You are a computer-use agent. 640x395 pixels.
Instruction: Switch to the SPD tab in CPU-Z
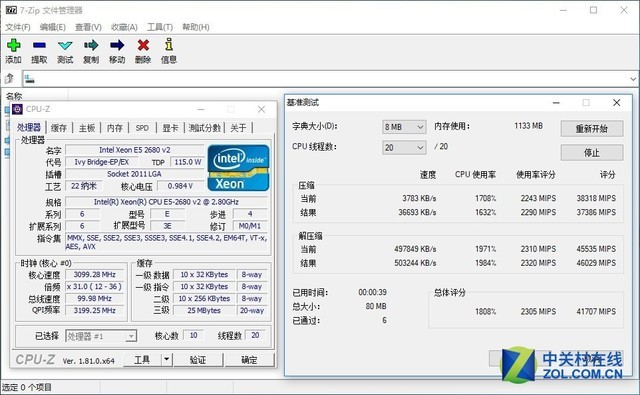point(142,128)
